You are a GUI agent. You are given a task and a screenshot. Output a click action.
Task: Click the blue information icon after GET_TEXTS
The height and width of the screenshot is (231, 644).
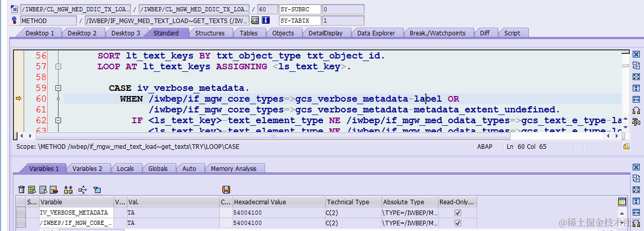[266, 21]
